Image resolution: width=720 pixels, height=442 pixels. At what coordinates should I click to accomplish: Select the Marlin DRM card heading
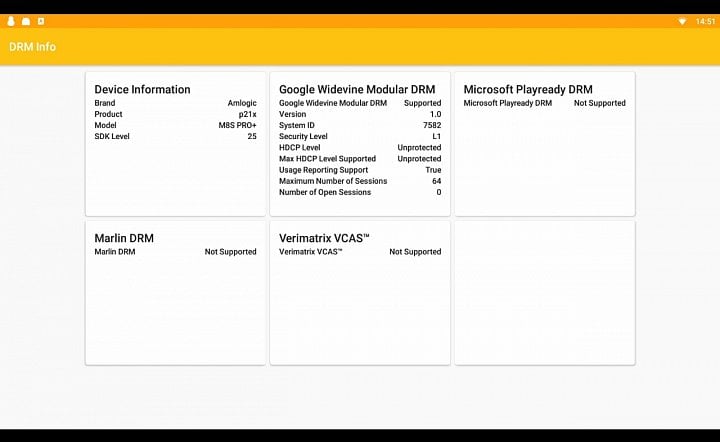(x=124, y=238)
